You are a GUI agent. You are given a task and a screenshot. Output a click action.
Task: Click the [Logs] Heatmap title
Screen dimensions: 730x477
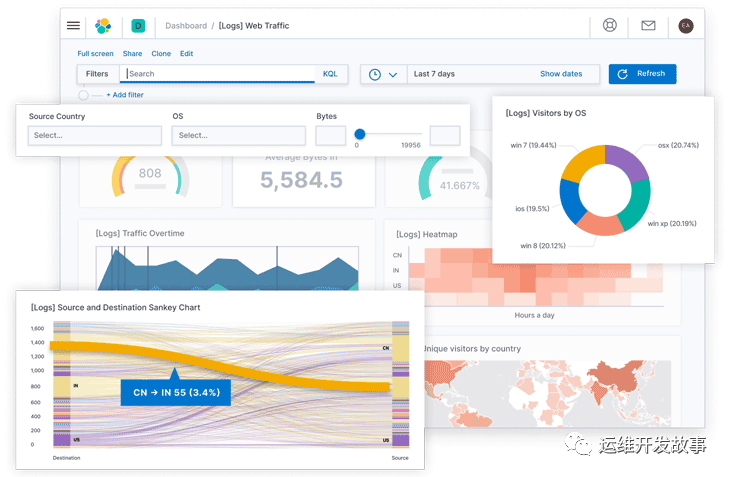click(426, 235)
